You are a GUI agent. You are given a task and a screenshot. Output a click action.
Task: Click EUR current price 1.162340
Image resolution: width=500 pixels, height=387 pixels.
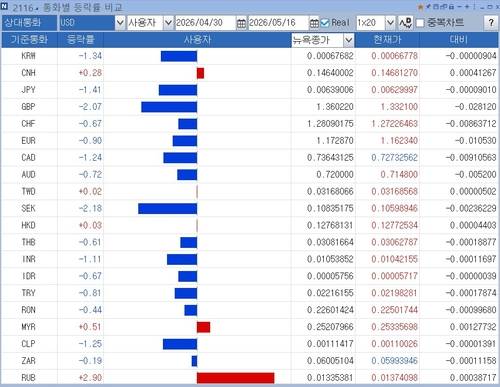coord(399,141)
